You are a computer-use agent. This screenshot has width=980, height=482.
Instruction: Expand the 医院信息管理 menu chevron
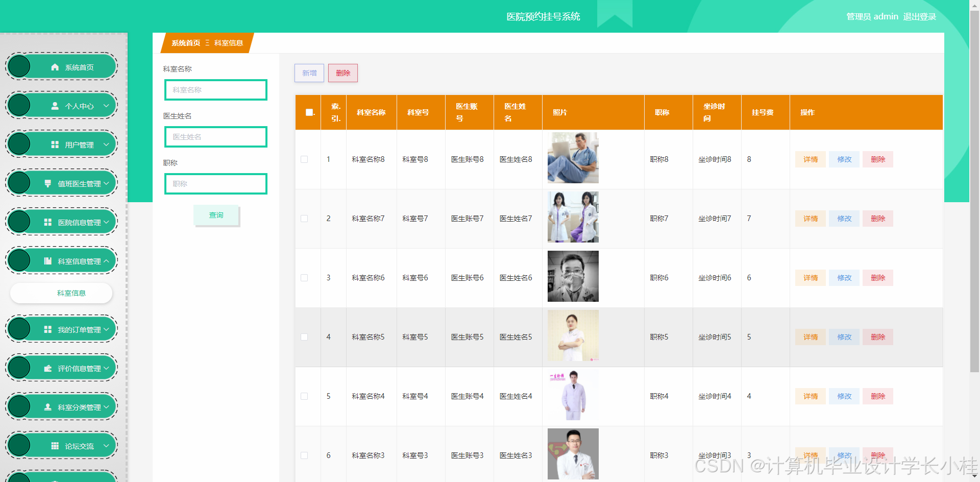pos(106,223)
